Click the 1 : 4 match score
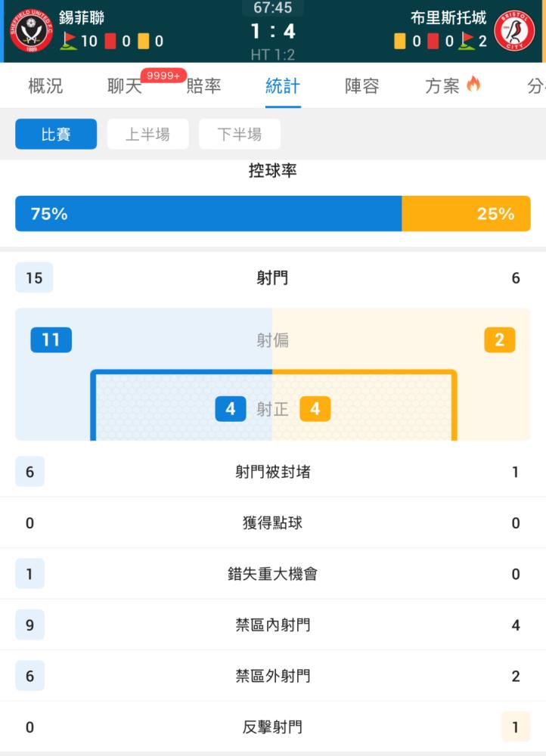Viewport: 546px width, 756px height. pyautogui.click(x=272, y=32)
